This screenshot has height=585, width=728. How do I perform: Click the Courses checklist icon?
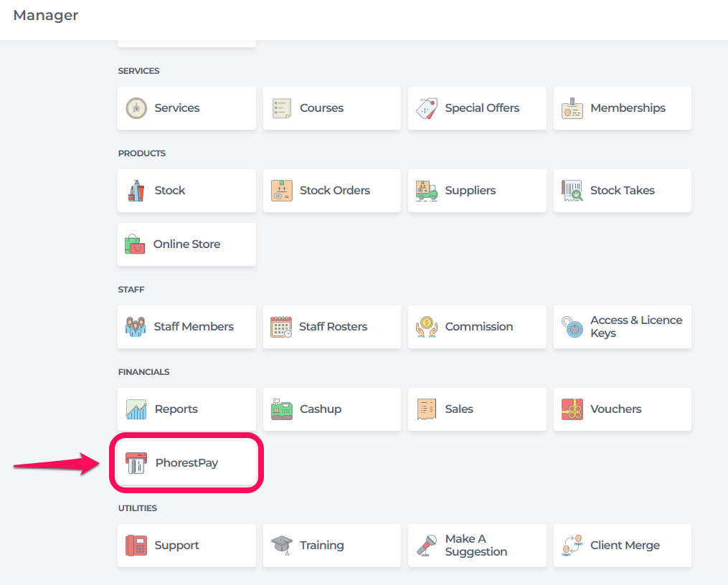click(x=282, y=108)
